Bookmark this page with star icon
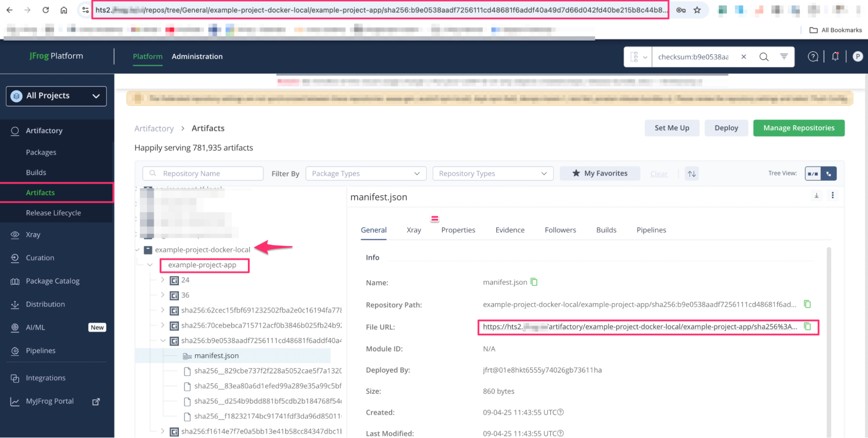This screenshot has width=868, height=438. 697,10
